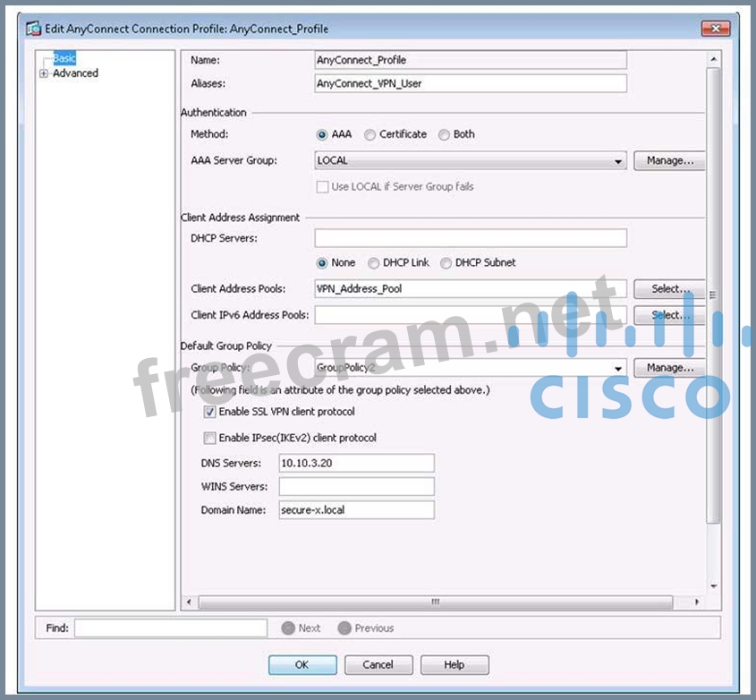Open the Group Policy dropdown
The image size is (756, 700).
[618, 369]
